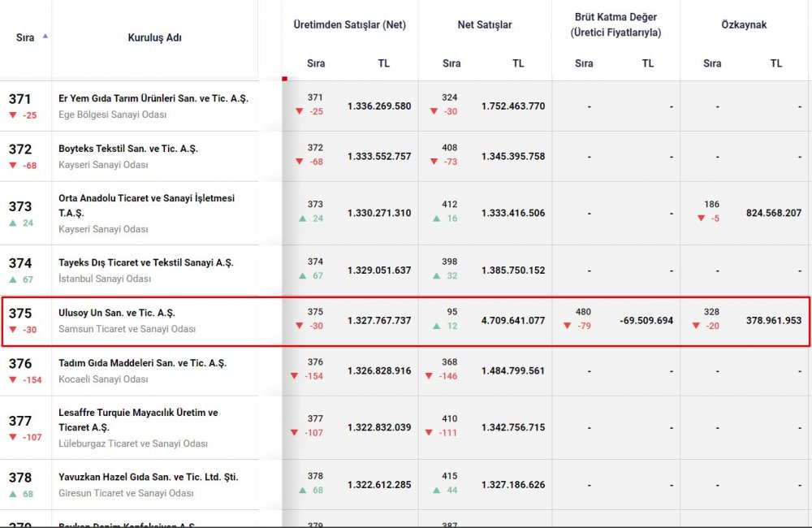Click the value 1.333.552.757

pos(379,156)
